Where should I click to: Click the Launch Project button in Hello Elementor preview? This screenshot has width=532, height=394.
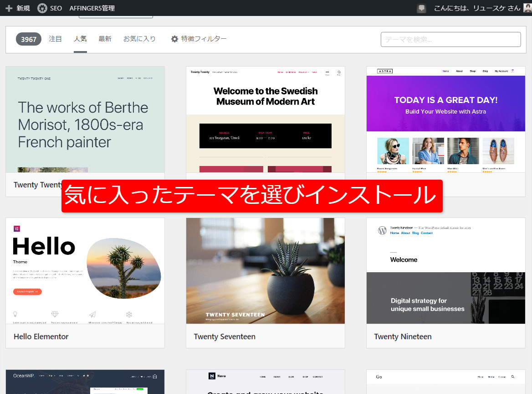pos(27,292)
